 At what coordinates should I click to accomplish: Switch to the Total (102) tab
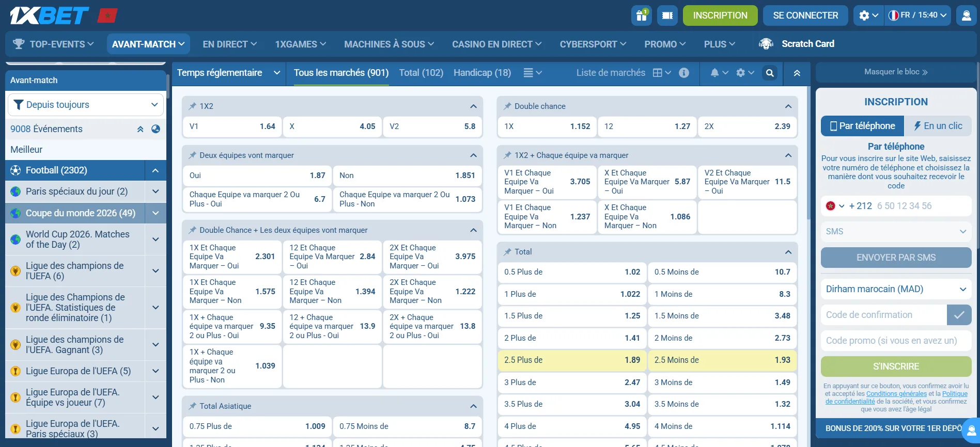click(421, 73)
